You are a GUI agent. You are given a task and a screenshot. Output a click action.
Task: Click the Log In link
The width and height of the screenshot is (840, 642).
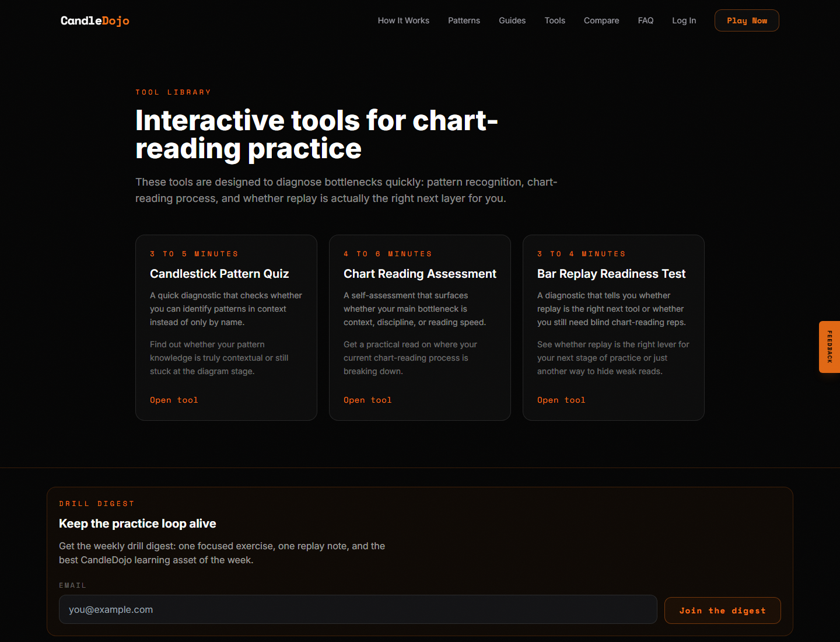(684, 20)
